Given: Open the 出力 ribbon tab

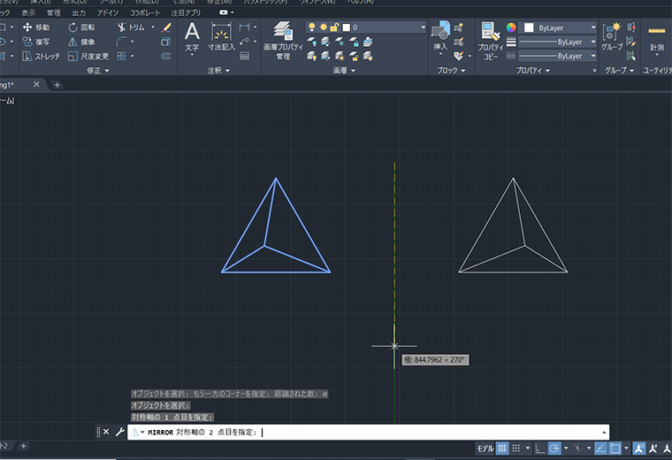Looking at the screenshot, I should (x=79, y=12).
